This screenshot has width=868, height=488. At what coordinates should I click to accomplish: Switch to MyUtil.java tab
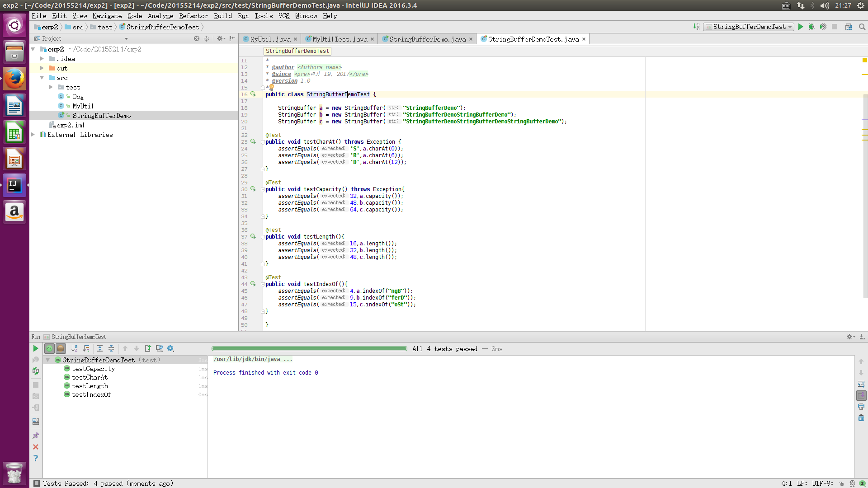[270, 39]
